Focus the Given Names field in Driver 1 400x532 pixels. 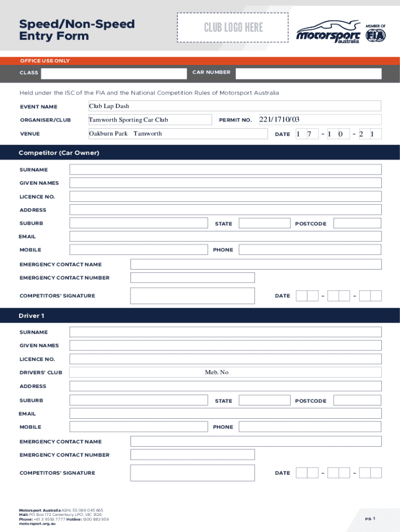click(225, 345)
